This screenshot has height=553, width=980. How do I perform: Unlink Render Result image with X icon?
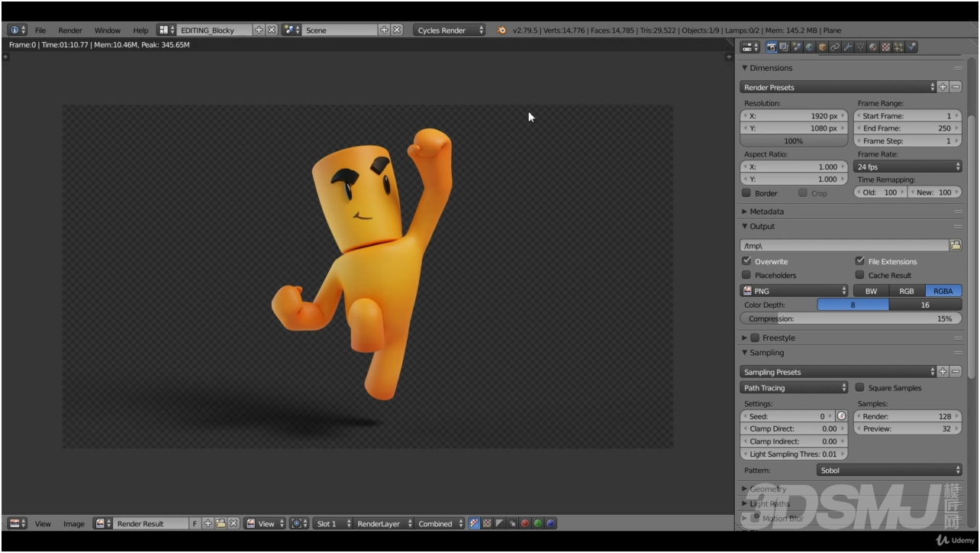click(x=234, y=524)
